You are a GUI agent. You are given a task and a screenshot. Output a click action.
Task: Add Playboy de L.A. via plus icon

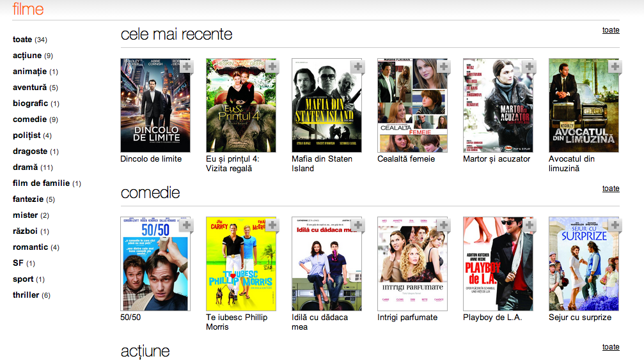tap(530, 225)
